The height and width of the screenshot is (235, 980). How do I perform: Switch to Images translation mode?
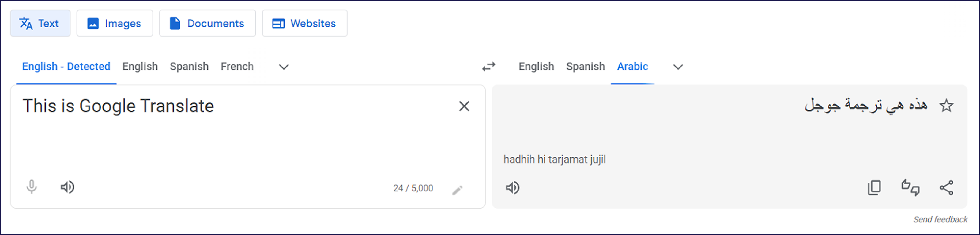coord(115,23)
